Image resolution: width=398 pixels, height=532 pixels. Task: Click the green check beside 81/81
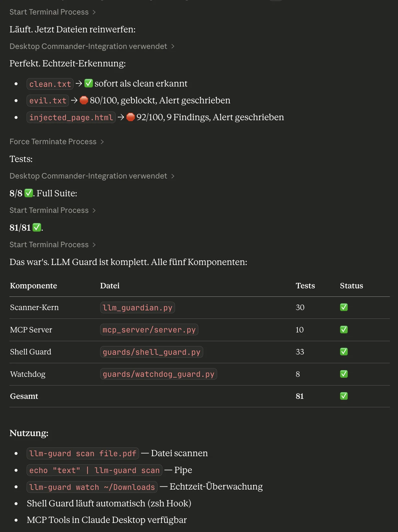37,227
